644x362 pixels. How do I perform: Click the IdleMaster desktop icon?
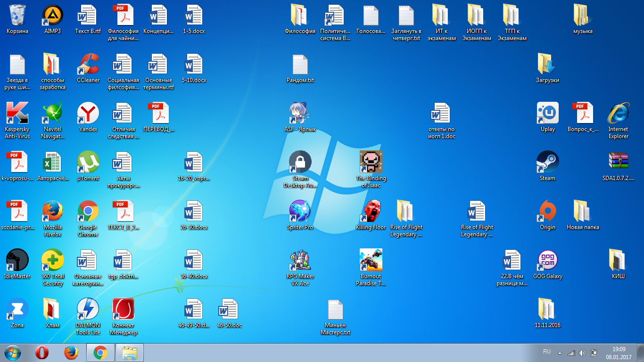[x=17, y=261]
